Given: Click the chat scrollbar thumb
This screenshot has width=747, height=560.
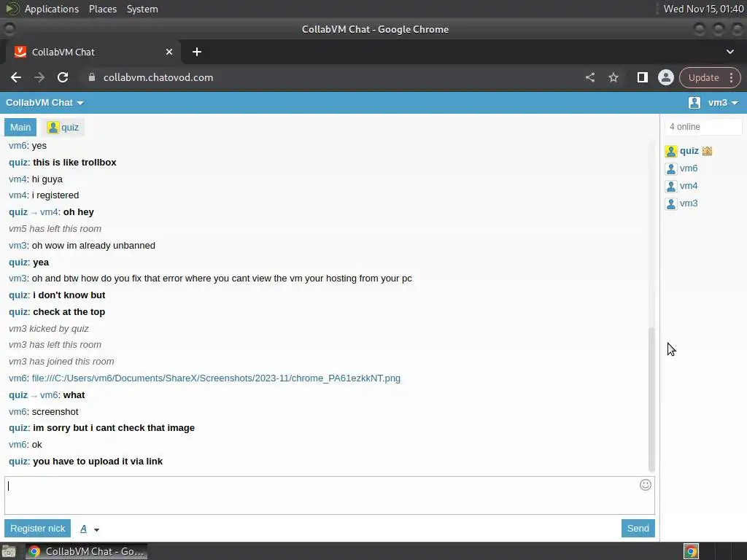Looking at the screenshot, I should coord(651,400).
